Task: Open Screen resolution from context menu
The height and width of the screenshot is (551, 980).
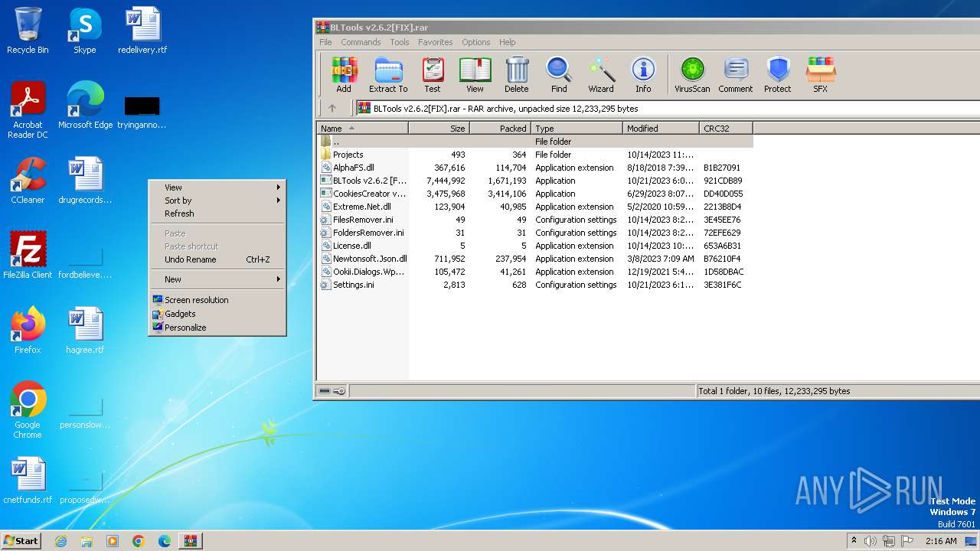Action: (x=217, y=300)
